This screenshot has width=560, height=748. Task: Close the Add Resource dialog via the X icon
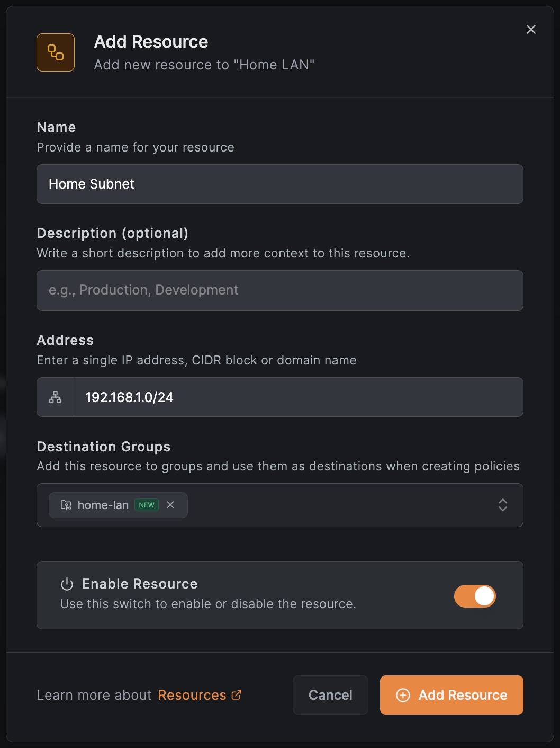[531, 29]
